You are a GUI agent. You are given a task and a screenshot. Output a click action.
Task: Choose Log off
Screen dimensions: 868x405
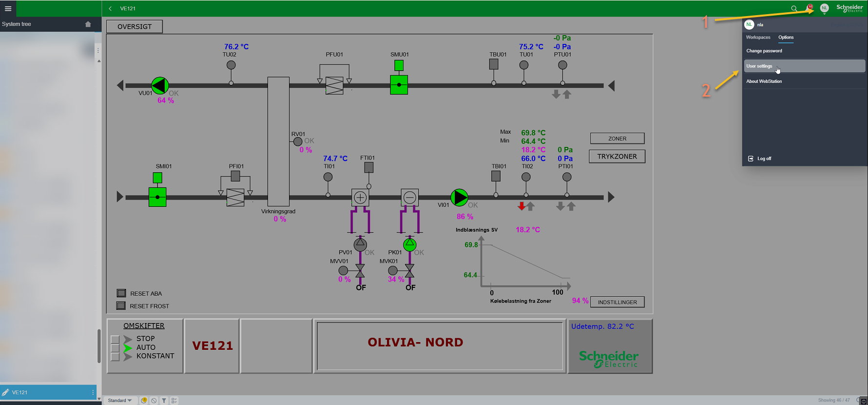764,159
